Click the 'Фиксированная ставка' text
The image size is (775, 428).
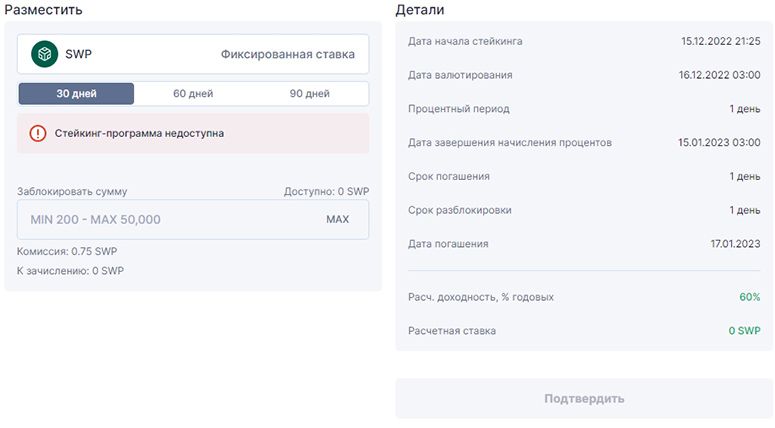pos(288,54)
